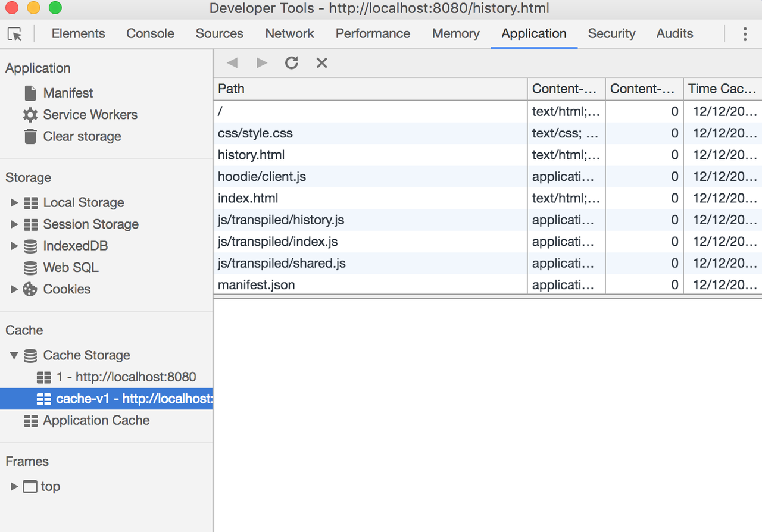762x532 pixels.
Task: Select the cache-v1 cache entry
Action: 106,399
